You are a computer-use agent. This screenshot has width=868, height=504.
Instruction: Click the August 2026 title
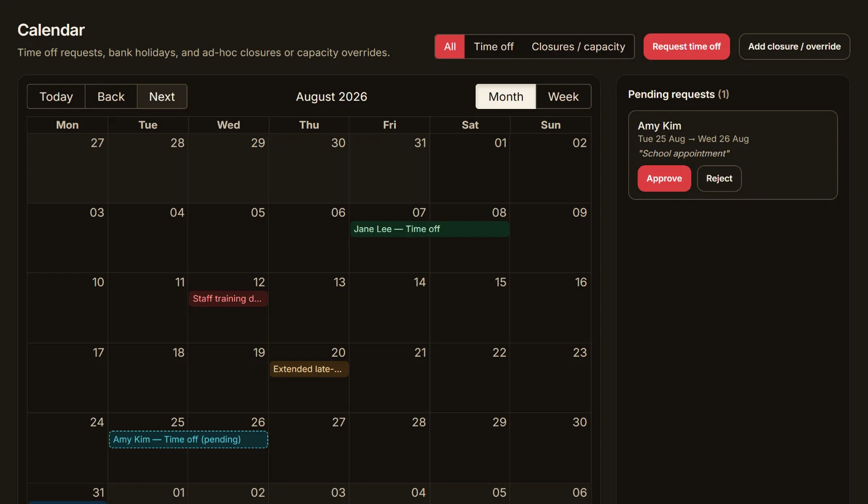tap(332, 97)
